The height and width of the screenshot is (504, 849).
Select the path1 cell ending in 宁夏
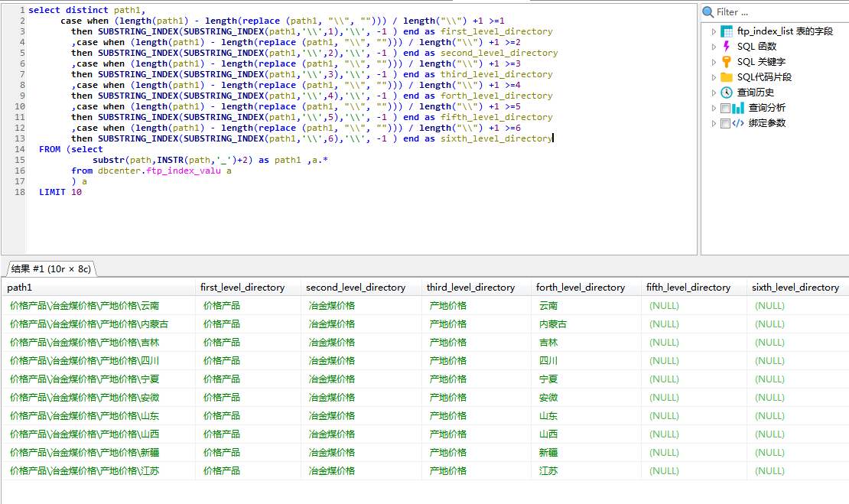98,379
